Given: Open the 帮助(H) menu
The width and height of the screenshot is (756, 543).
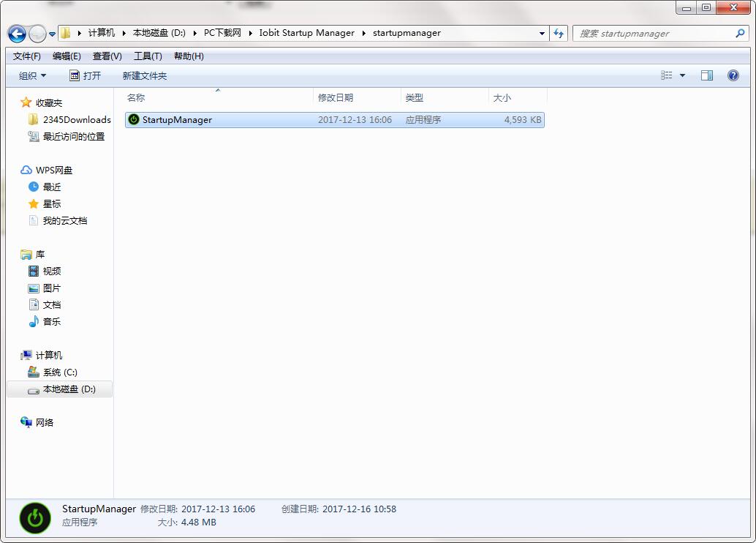Looking at the screenshot, I should tap(189, 56).
